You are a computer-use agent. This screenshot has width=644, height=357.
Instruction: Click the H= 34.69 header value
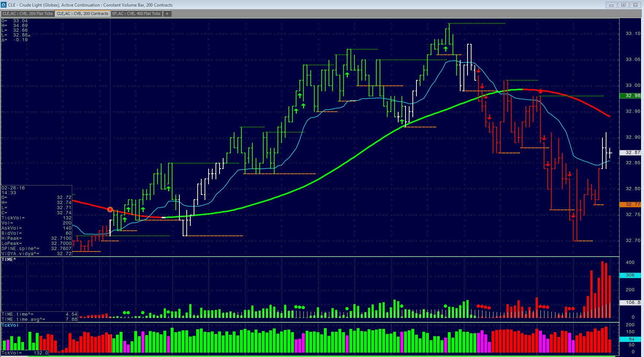(x=15, y=26)
